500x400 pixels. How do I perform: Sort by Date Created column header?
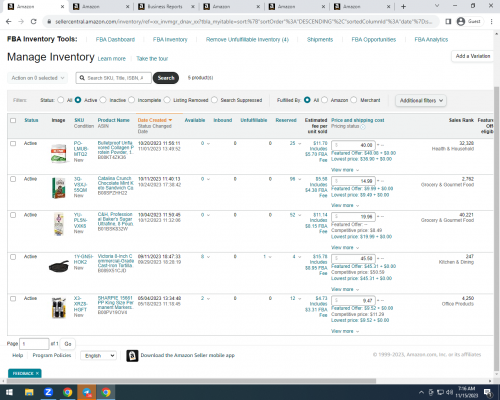(x=155, y=120)
